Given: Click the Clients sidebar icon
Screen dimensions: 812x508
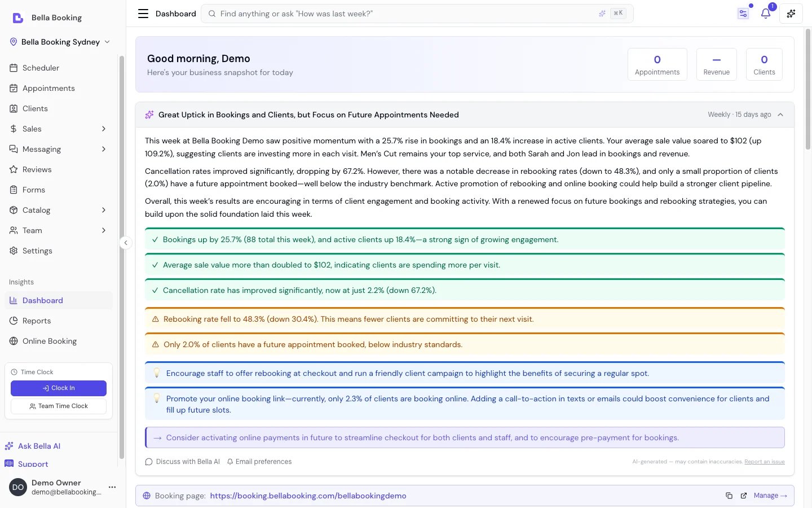Looking at the screenshot, I should click(14, 108).
